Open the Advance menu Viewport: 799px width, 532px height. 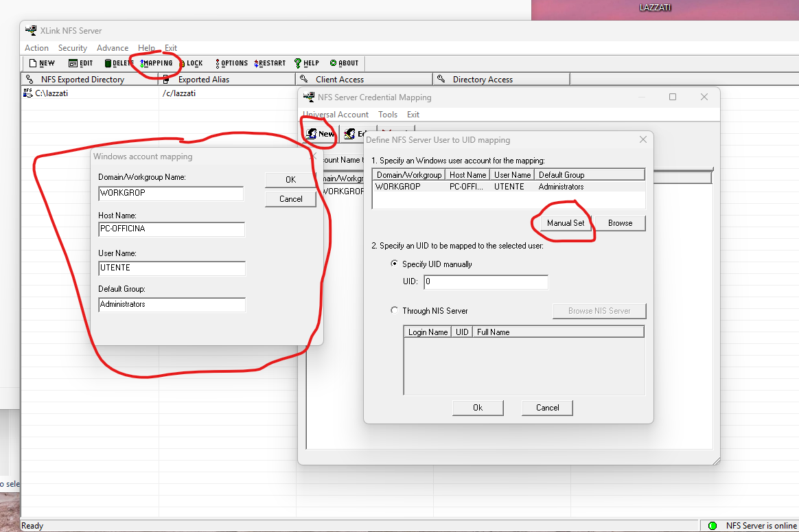pyautogui.click(x=113, y=48)
